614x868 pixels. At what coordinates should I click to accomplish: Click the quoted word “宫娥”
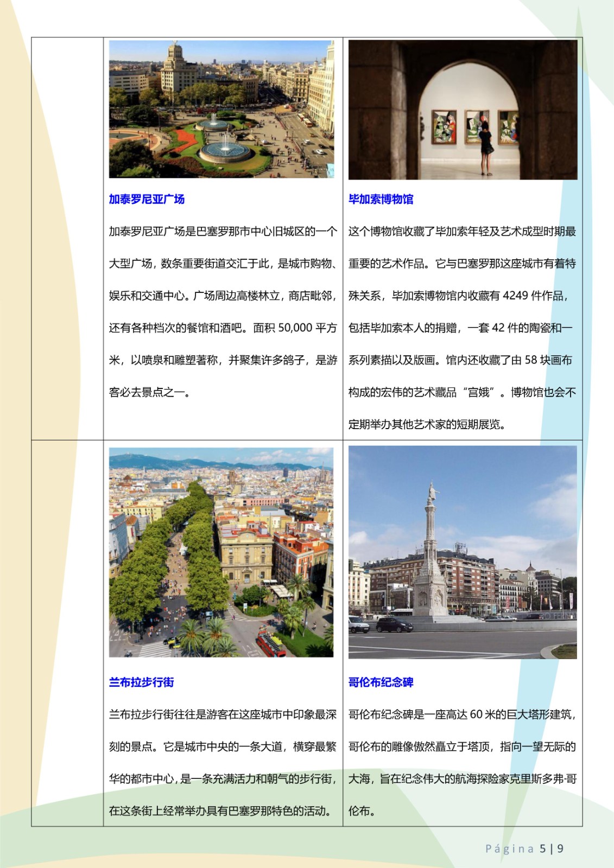pos(479,392)
